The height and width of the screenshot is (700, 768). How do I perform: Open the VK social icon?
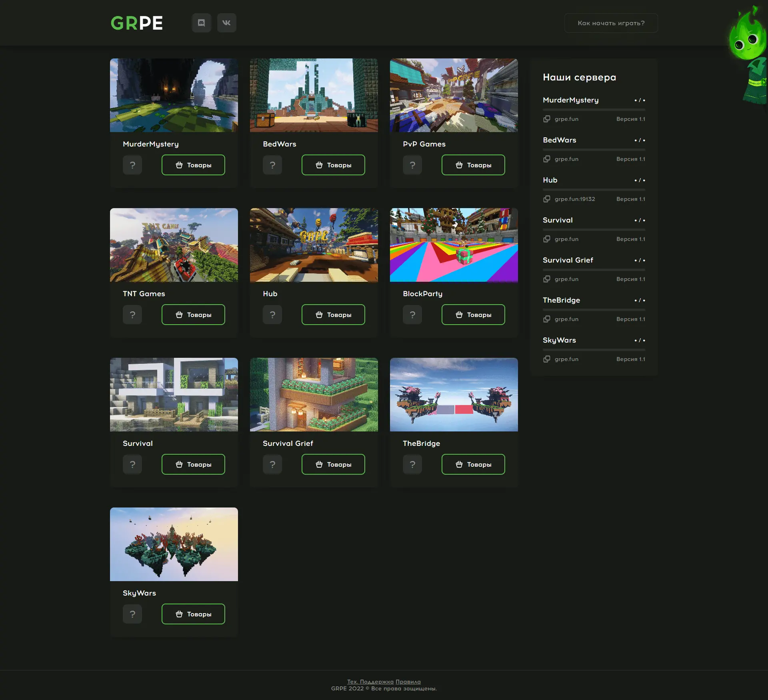coord(226,23)
